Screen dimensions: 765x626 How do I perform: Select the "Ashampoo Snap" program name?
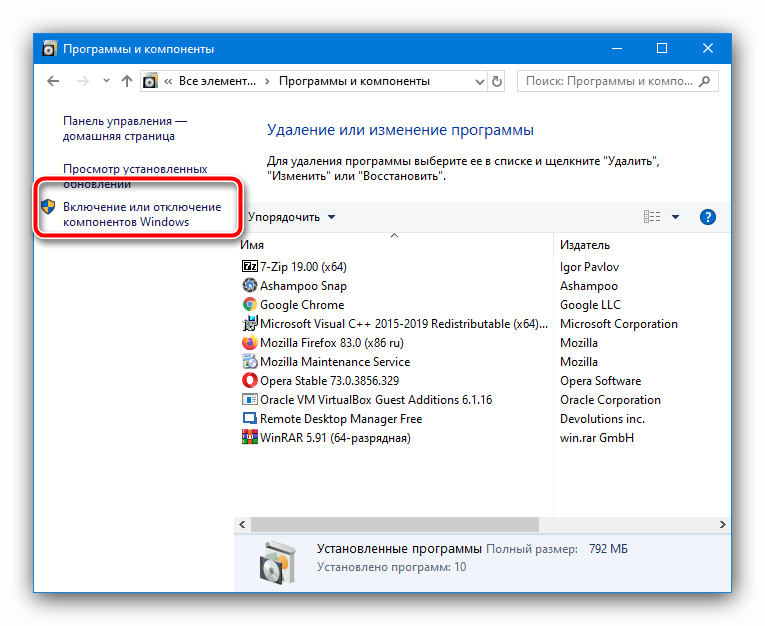303,286
